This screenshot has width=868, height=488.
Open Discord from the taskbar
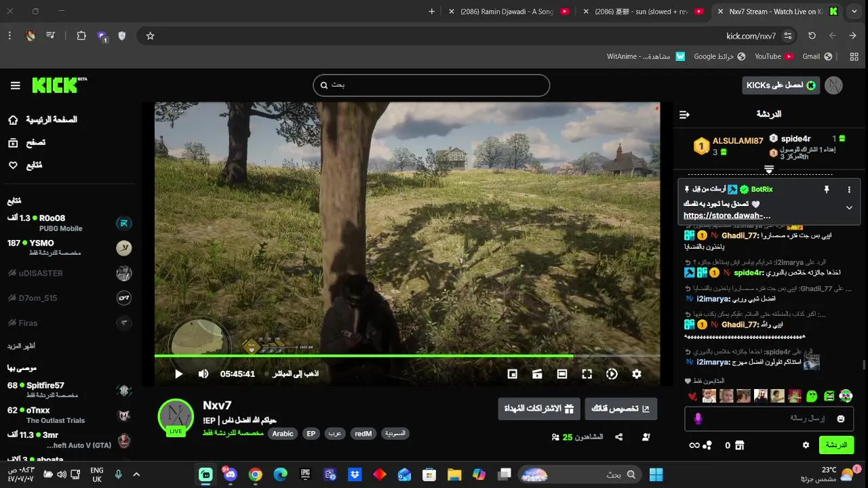[231, 474]
